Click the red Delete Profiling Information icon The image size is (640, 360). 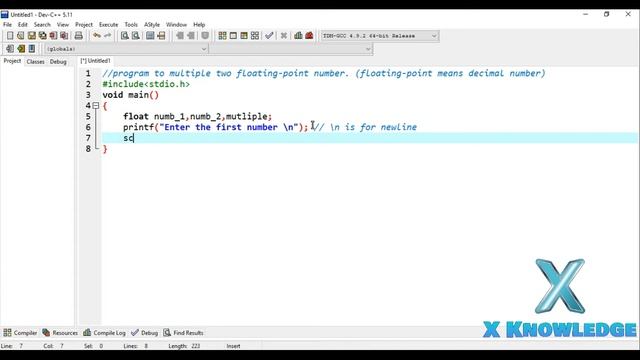tap(309, 36)
